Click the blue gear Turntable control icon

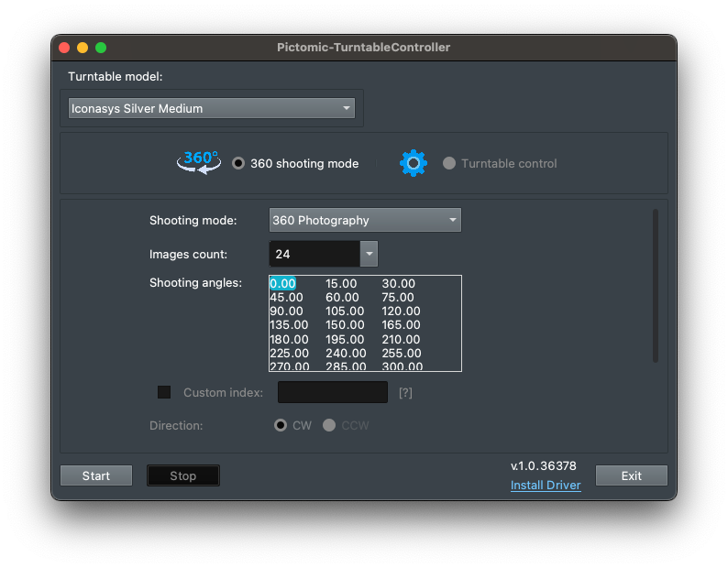(x=414, y=163)
